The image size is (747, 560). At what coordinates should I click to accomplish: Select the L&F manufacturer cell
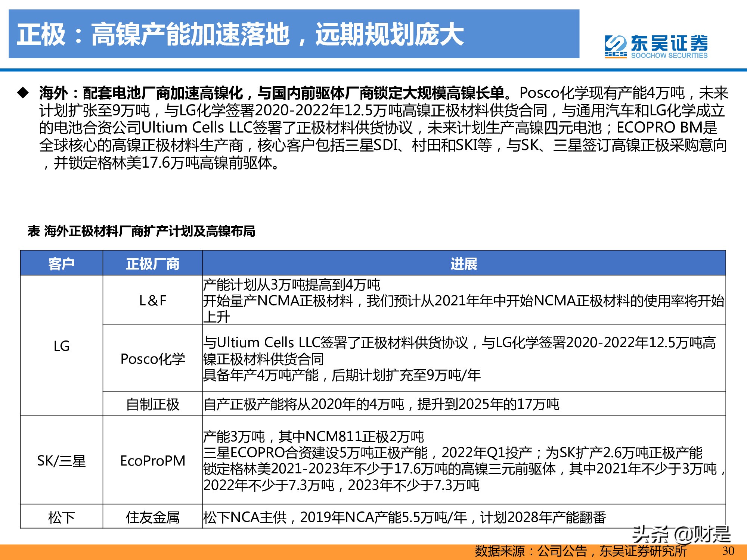coord(152,301)
